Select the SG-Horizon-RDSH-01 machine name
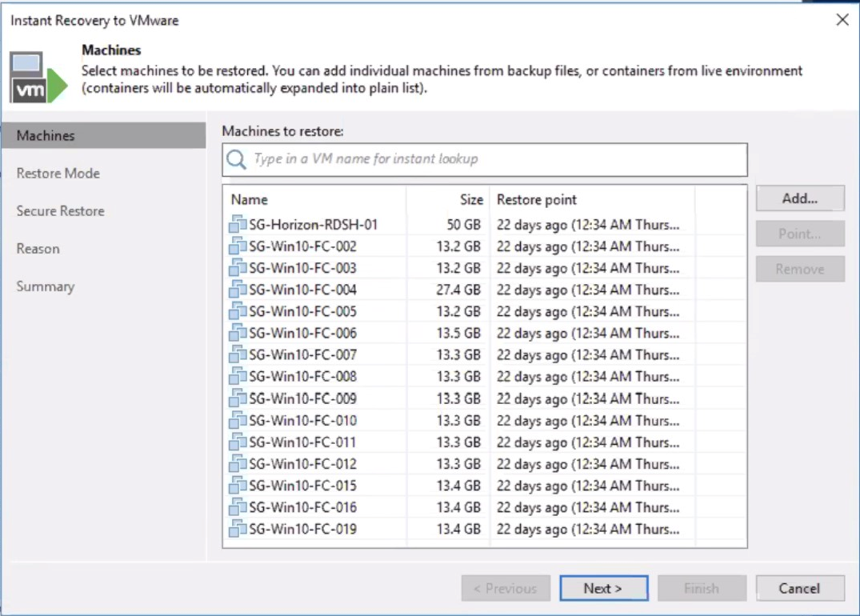The width and height of the screenshot is (860, 616). [x=313, y=224]
